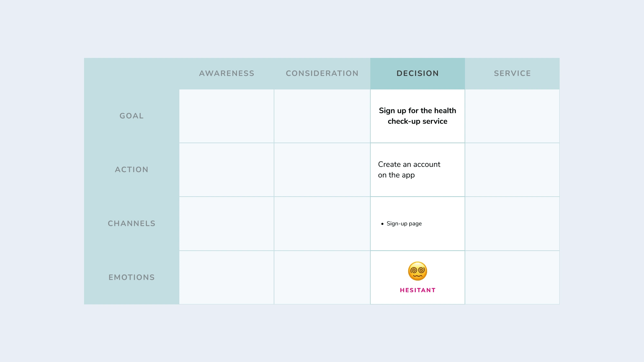Click the Decision action cell

click(418, 170)
